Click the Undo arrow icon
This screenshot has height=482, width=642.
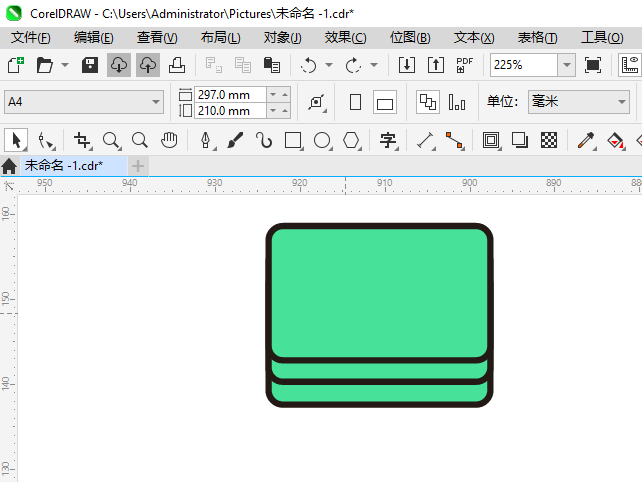coord(308,65)
